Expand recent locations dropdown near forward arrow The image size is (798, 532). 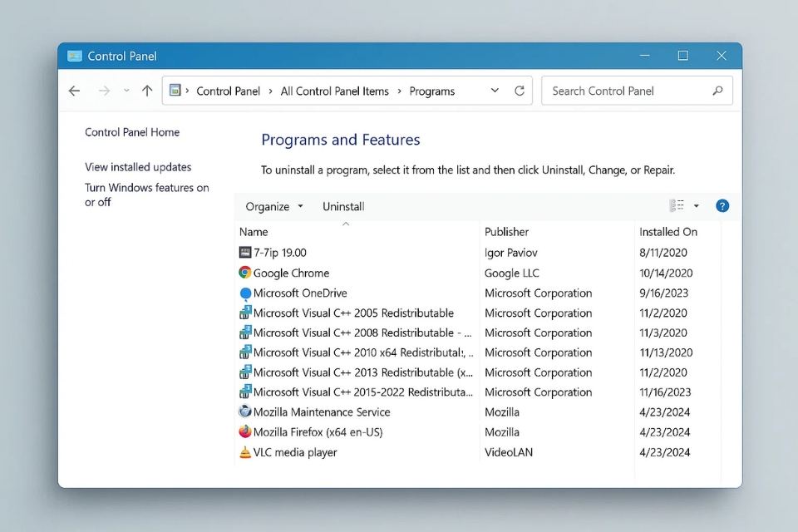pyautogui.click(x=126, y=91)
